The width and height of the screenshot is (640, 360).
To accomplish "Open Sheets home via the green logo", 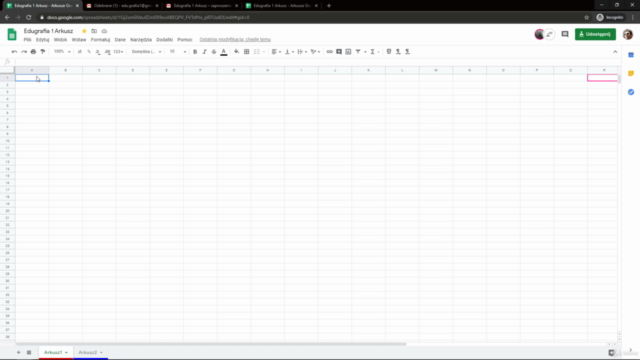I will point(12,35).
